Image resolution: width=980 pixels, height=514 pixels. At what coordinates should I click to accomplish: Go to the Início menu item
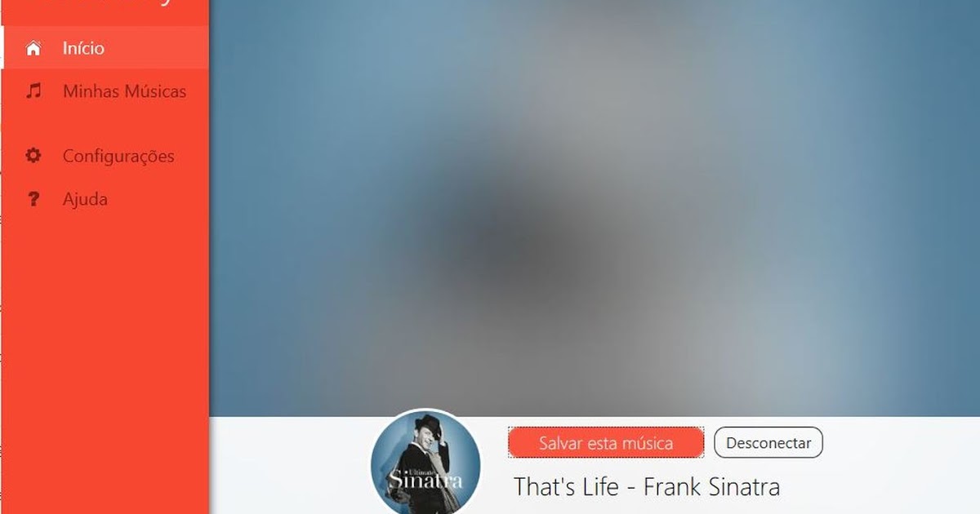tap(106, 48)
